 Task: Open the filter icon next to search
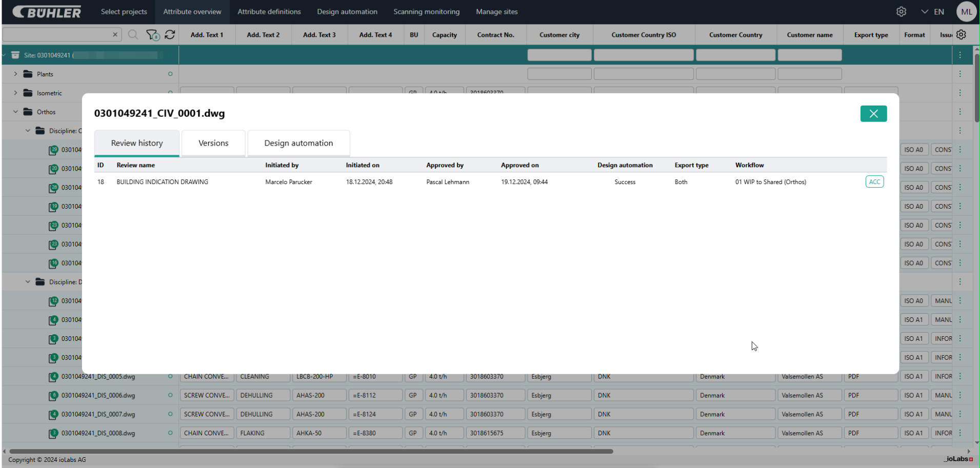[x=152, y=34]
